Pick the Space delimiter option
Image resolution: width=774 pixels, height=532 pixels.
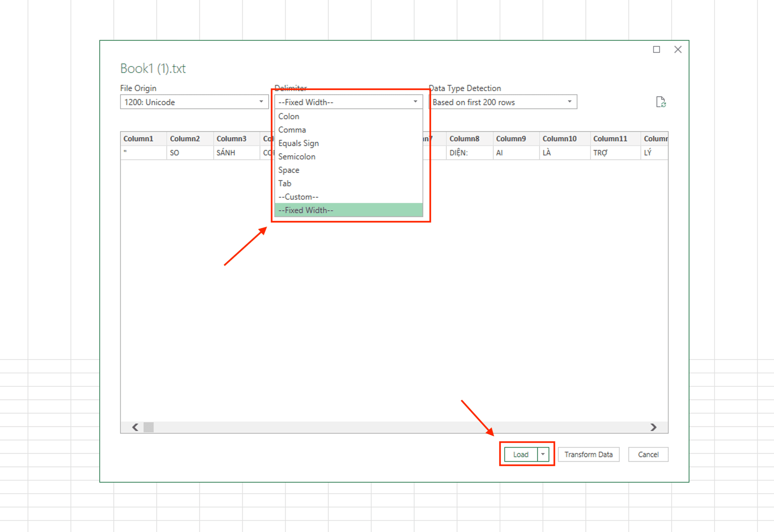289,170
